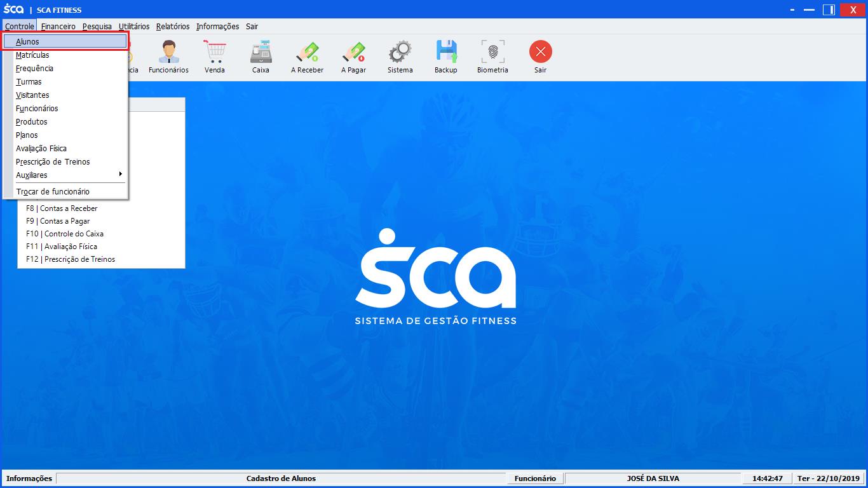Launch the Backup floppy disk icon

(446, 57)
